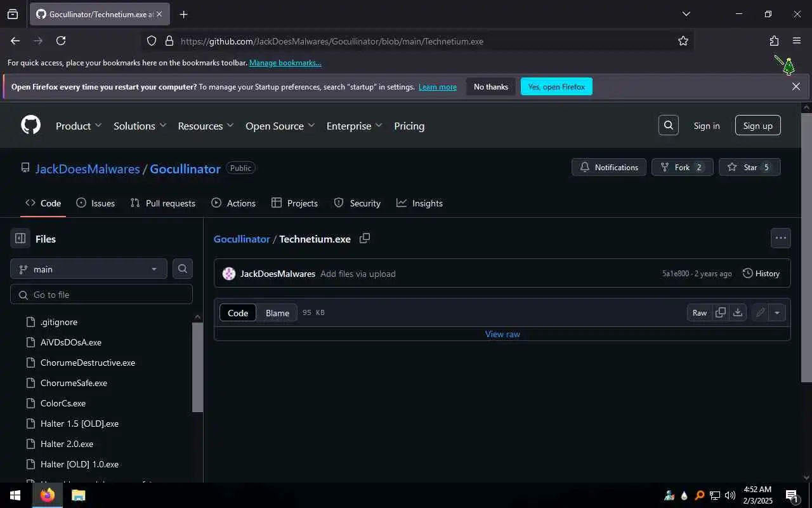Click the Raw file button
Viewport: 812px width, 508px height.
(x=700, y=312)
